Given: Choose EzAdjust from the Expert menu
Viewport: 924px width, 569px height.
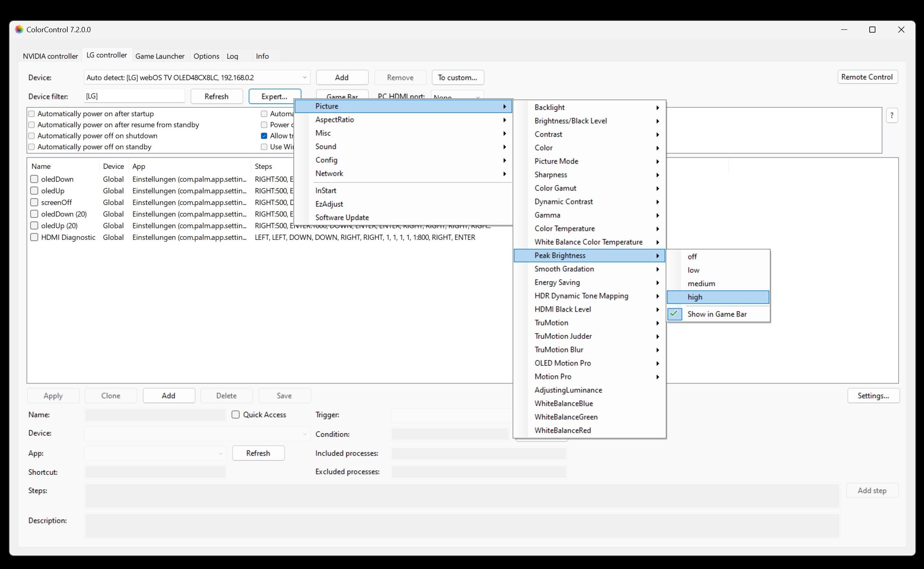Looking at the screenshot, I should pyautogui.click(x=403, y=204).
